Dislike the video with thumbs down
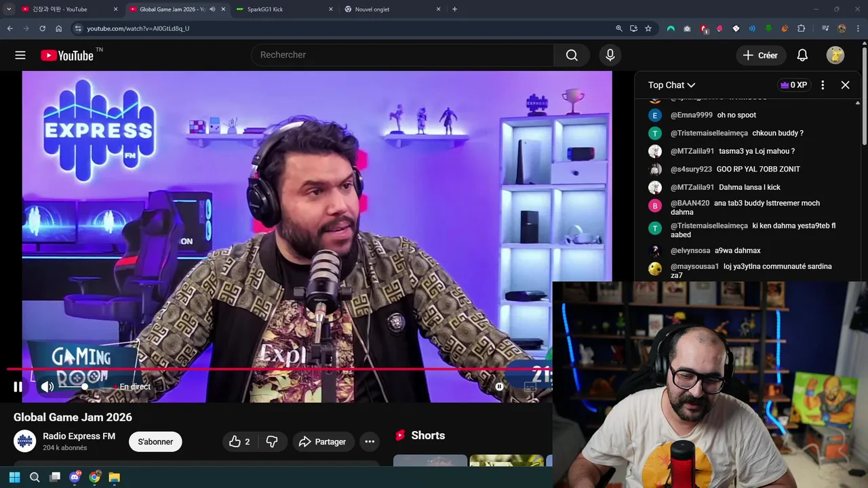The image size is (868, 488). 272,442
